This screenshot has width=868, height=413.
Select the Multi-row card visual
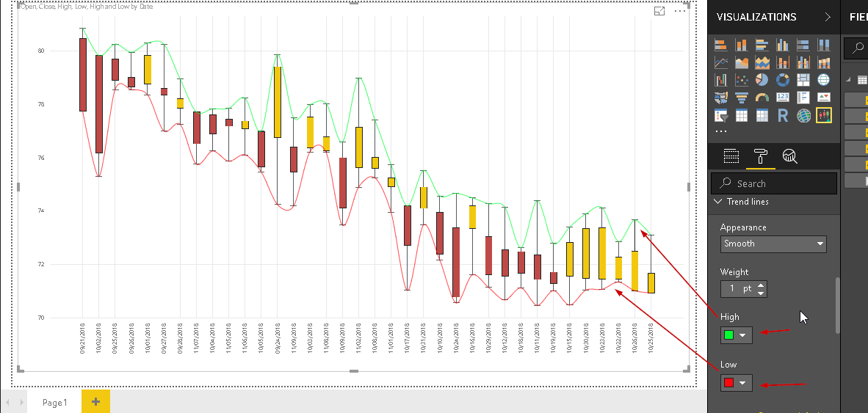[x=803, y=98]
